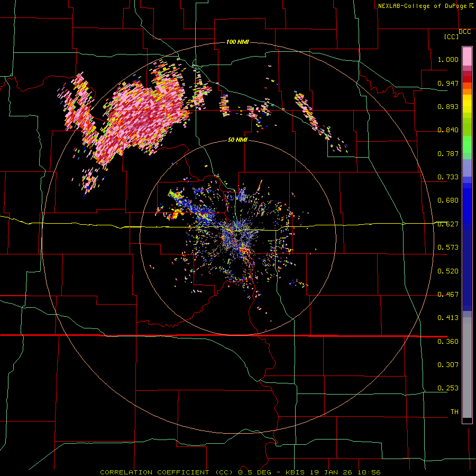The width and height of the screenshot is (476, 476).
Task: Select the 100 NMI range ring label
Action: click(x=237, y=42)
